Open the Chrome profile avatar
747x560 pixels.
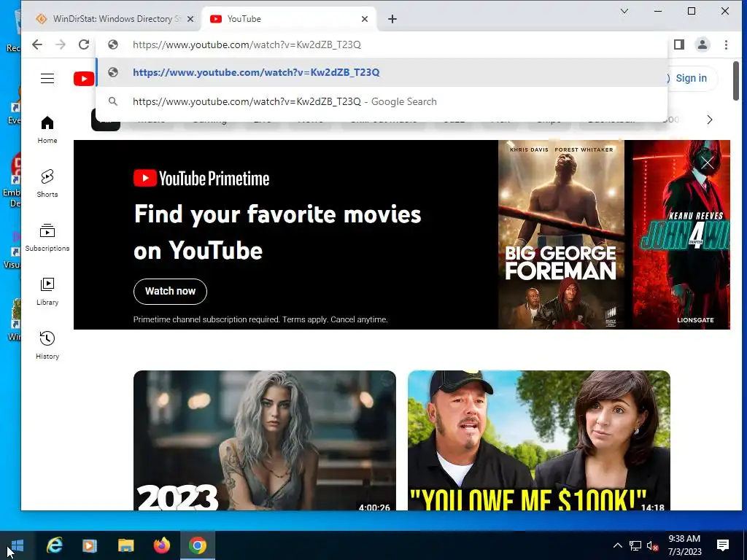(x=703, y=44)
